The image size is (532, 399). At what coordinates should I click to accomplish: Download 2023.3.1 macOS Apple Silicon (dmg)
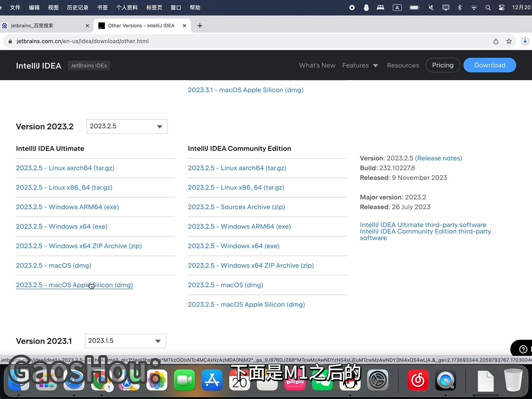[x=246, y=90]
